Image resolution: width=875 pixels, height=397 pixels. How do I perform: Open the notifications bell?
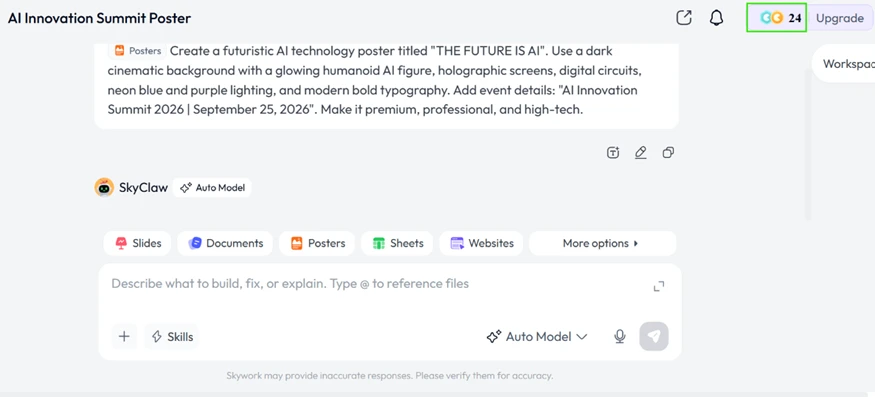717,18
